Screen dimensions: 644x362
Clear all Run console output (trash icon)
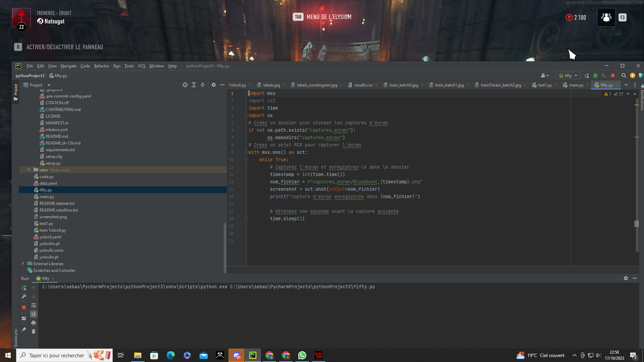pos(34,331)
